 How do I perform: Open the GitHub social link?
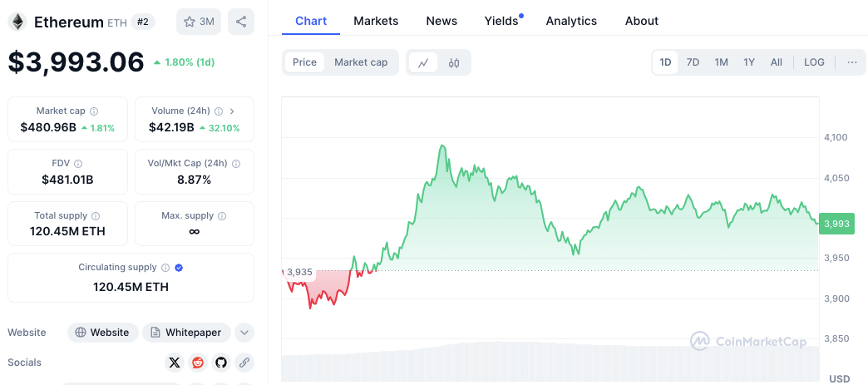click(x=220, y=363)
